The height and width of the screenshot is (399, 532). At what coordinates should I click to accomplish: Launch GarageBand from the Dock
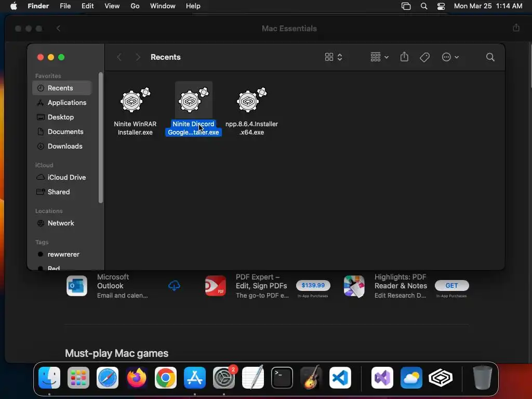coord(311,378)
